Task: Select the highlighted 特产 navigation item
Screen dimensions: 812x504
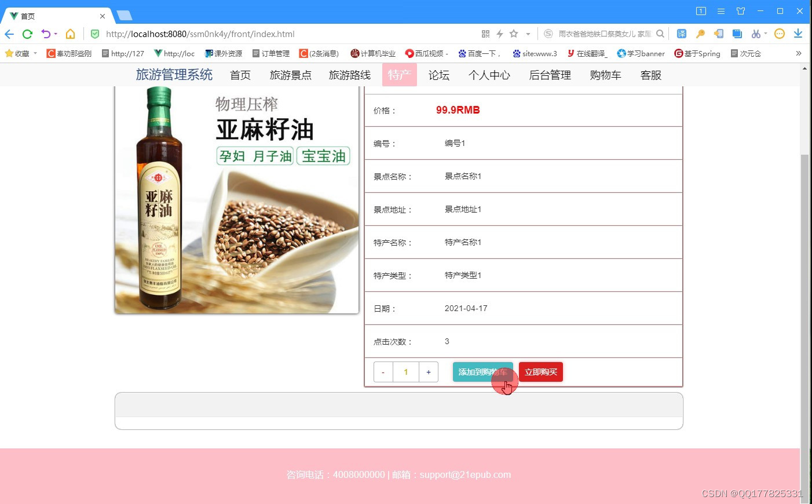Action: [x=399, y=75]
